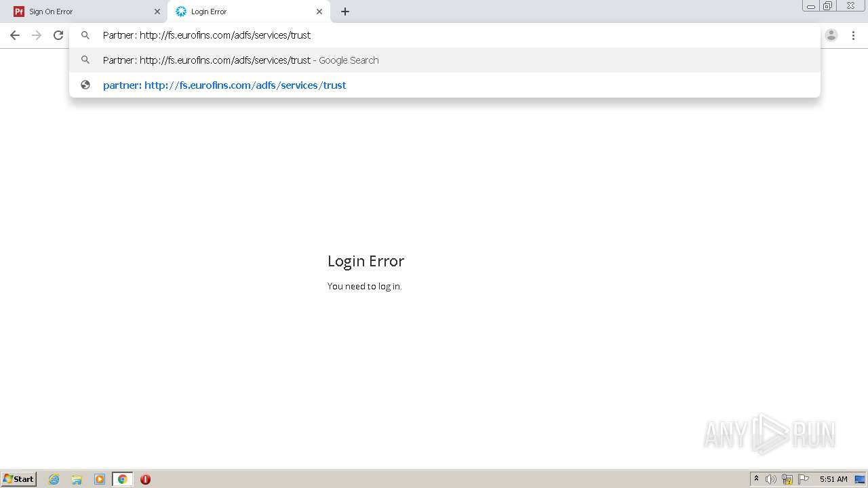Click the Show Desktop tray icon
Viewport: 868px width, 488px height.
[x=860, y=479]
